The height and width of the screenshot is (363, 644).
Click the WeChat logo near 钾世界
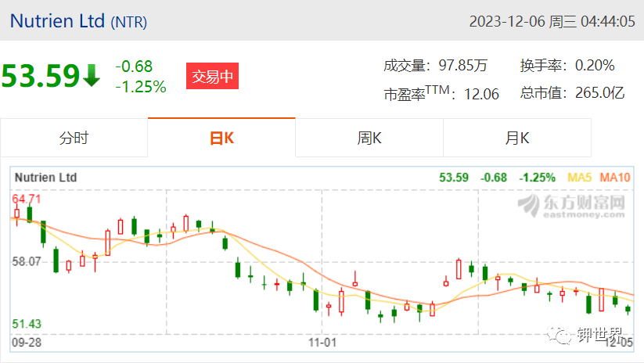coord(559,335)
